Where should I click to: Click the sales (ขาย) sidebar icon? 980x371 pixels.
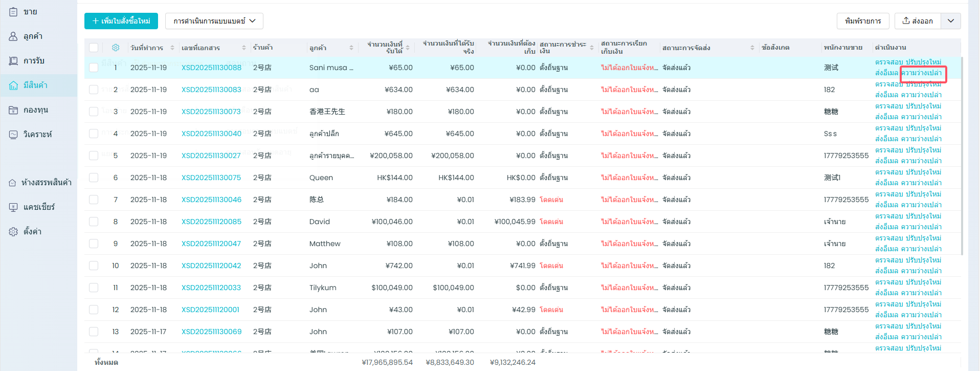14,12
